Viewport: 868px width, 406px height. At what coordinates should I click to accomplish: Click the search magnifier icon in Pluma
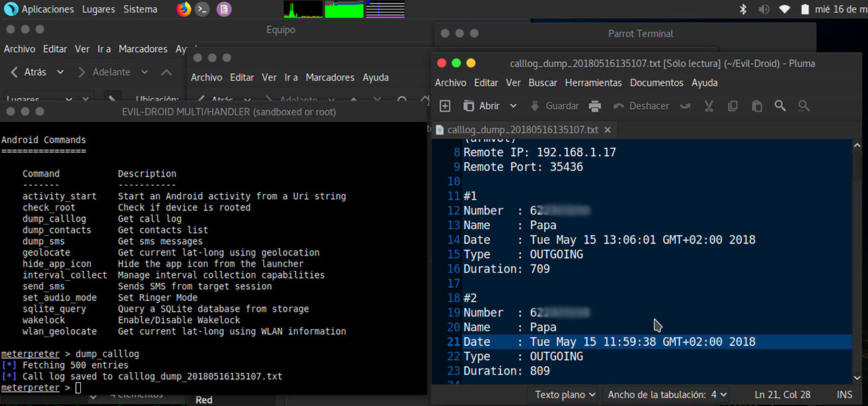click(x=780, y=106)
